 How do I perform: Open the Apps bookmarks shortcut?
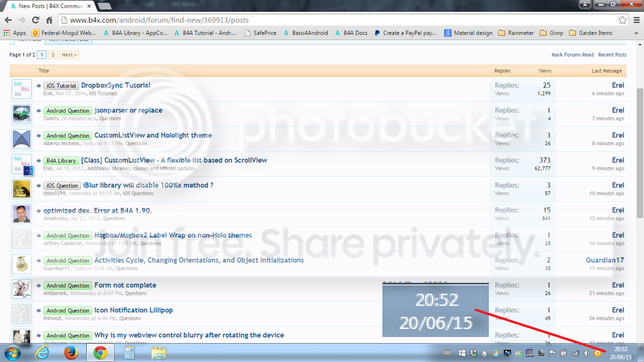tap(15, 33)
